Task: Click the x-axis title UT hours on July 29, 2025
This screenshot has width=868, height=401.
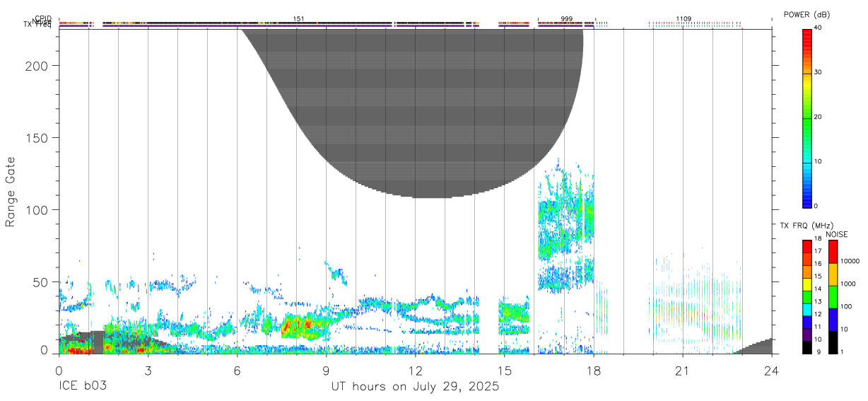Action: pos(415,387)
